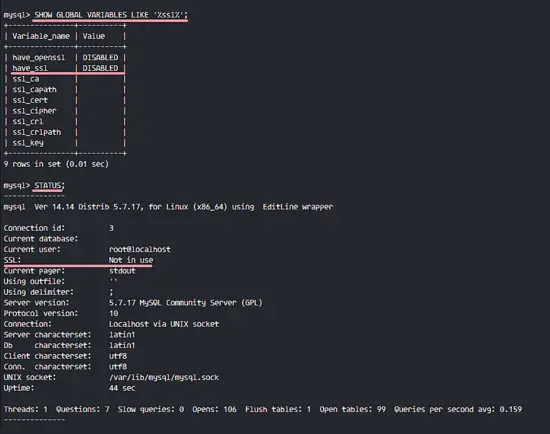Select the Variable_name column header
Screen dimensions: 550x434
pyautogui.click(x=41, y=36)
